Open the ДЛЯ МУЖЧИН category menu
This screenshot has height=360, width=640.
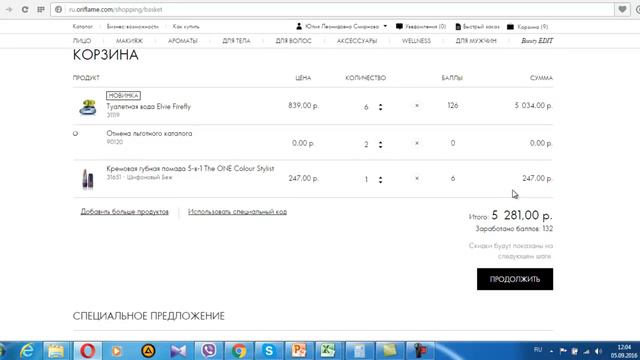pos(476,41)
